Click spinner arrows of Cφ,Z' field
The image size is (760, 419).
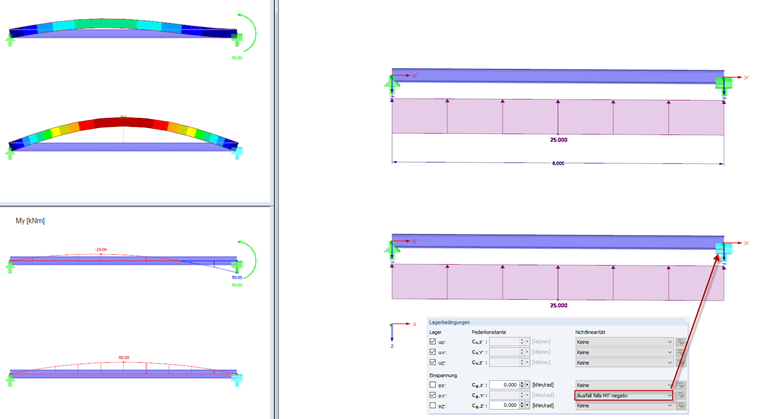[x=522, y=405]
